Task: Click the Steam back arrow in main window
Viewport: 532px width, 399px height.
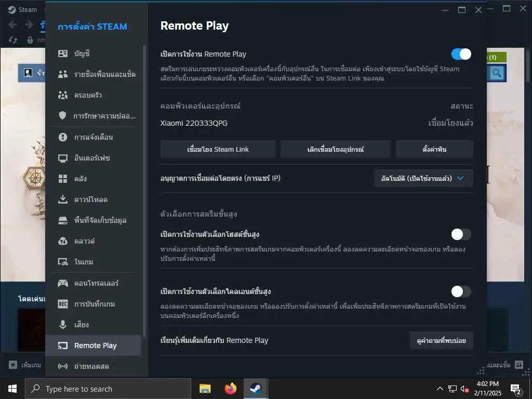Action: pyautogui.click(x=12, y=24)
